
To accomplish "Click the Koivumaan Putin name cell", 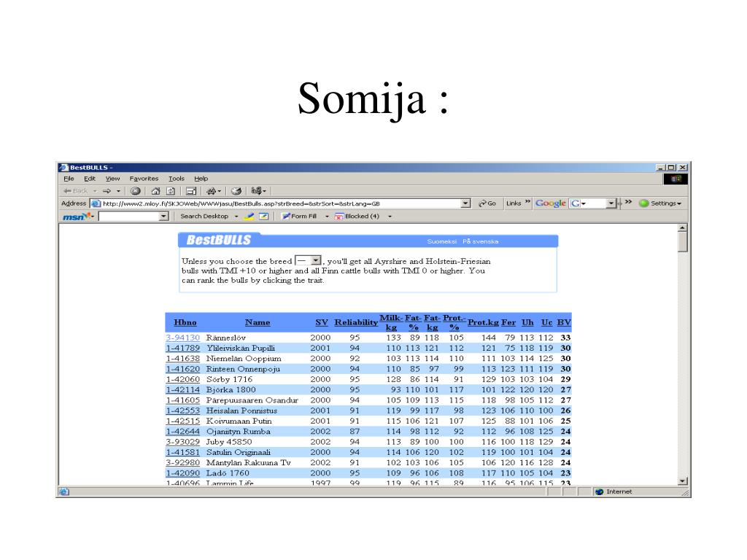I will click(239, 421).
